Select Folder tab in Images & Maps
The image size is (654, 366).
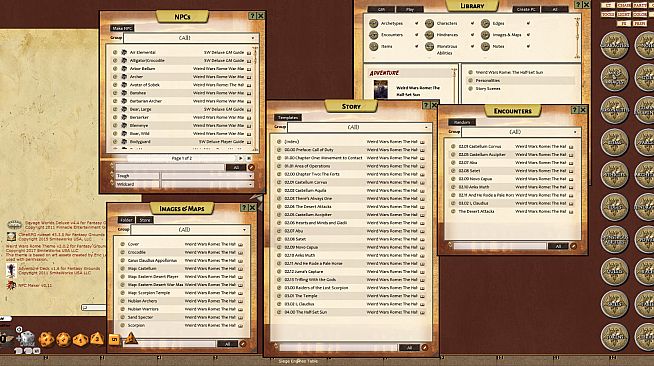tap(126, 220)
